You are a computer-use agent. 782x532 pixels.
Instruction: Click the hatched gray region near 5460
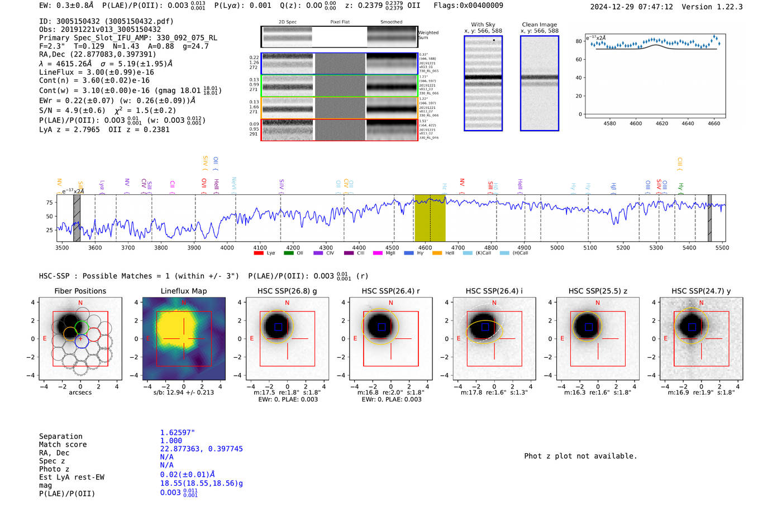(709, 218)
